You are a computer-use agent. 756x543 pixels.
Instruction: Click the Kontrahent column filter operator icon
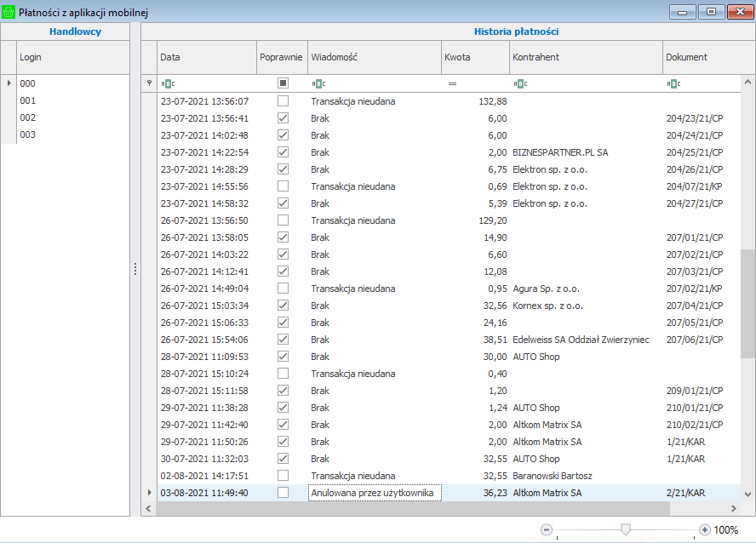pyautogui.click(x=520, y=83)
